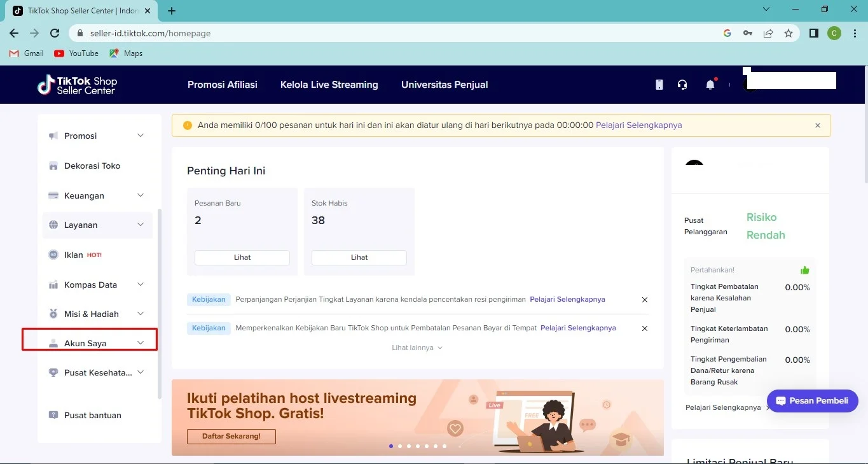Open the TikTok Shop Seller Center logo
The height and width of the screenshot is (464, 868).
click(77, 85)
